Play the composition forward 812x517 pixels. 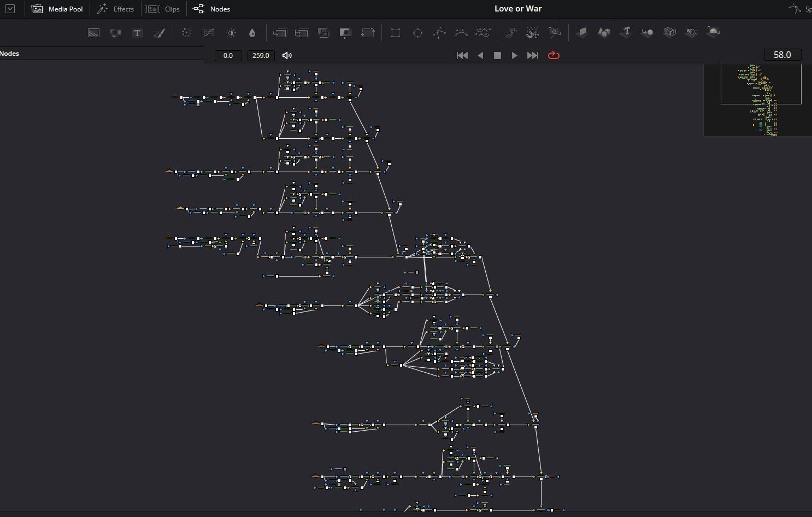pyautogui.click(x=514, y=55)
